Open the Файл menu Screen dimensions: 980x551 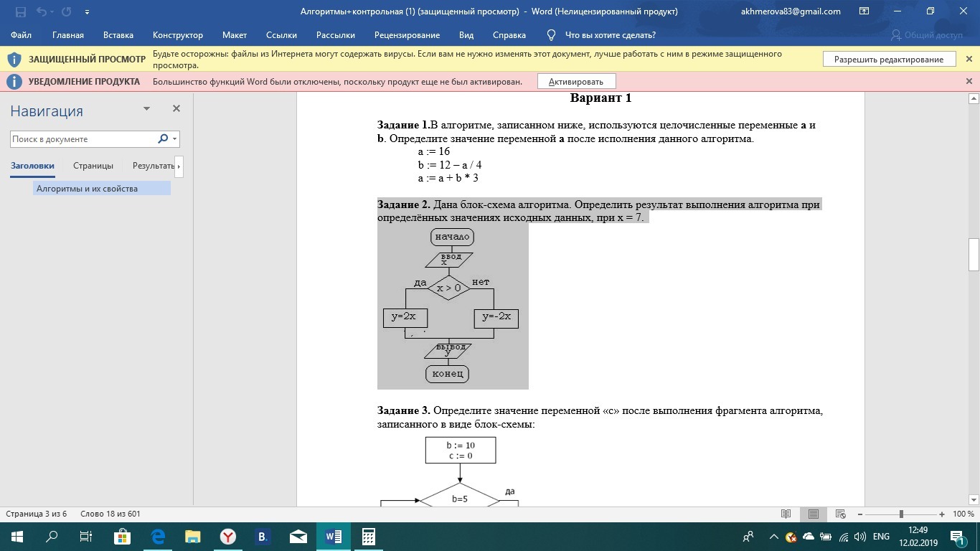pyautogui.click(x=22, y=35)
